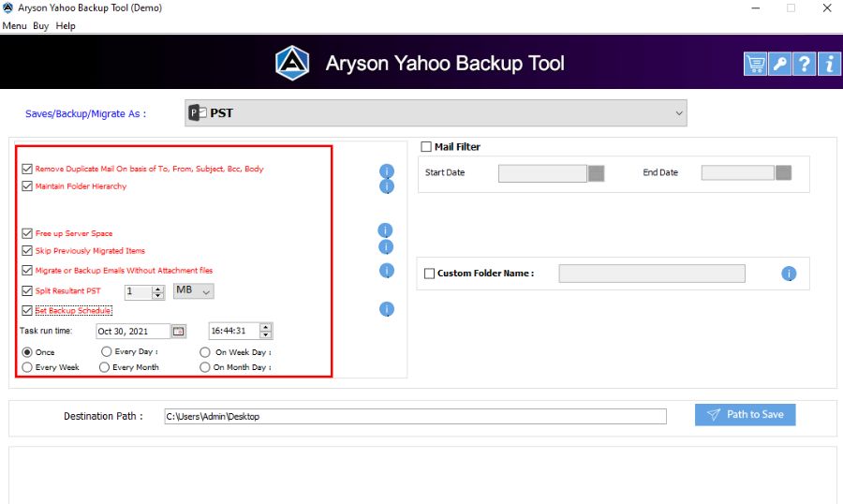
Task: Select the Once radio button
Action: 27,352
